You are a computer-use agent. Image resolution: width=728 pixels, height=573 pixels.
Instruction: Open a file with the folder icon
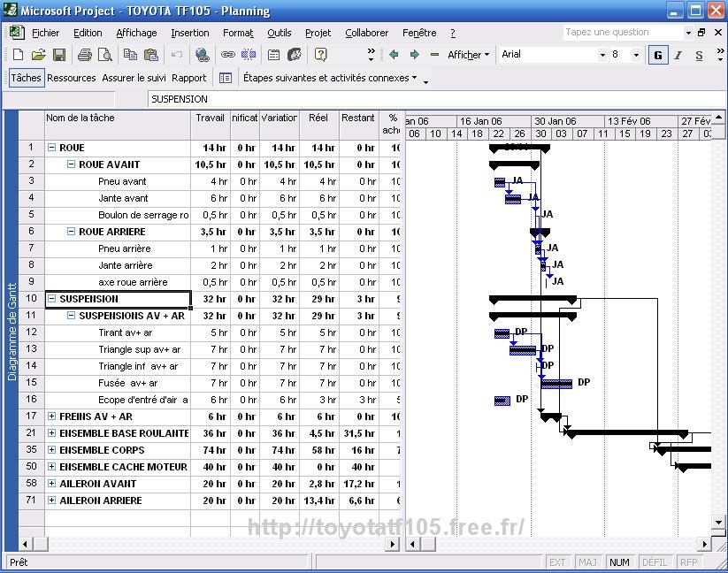(39, 55)
